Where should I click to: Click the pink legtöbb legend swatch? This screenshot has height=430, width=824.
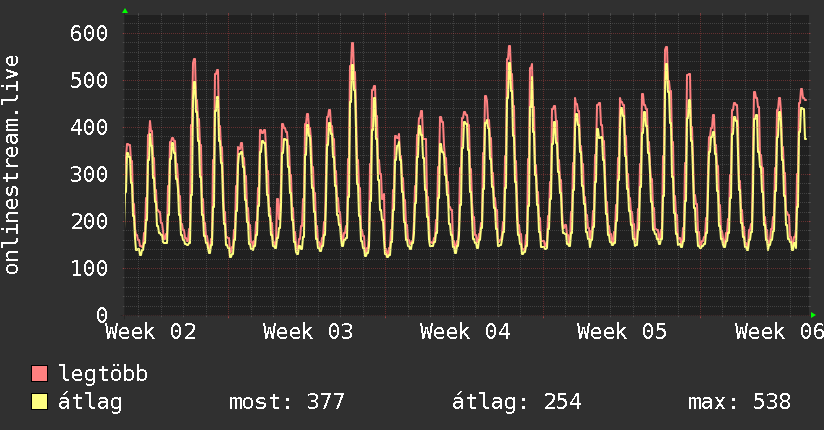pos(40,374)
